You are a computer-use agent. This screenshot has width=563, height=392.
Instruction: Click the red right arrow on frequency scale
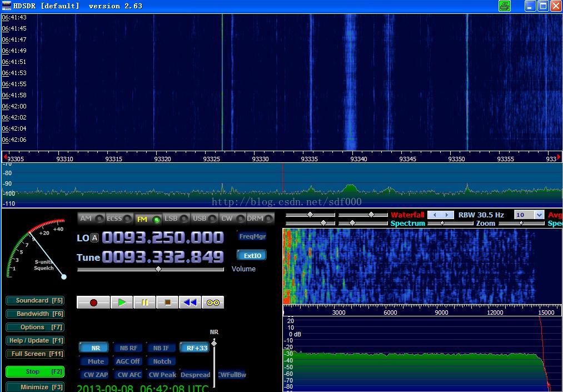click(559, 157)
